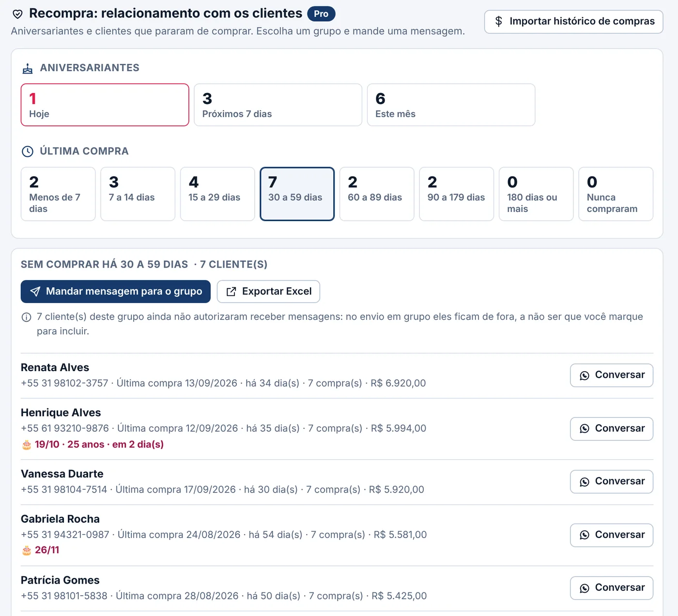Click WhatsApp icon in Renata Alves' Conversar button
678x616 pixels.
click(x=585, y=376)
